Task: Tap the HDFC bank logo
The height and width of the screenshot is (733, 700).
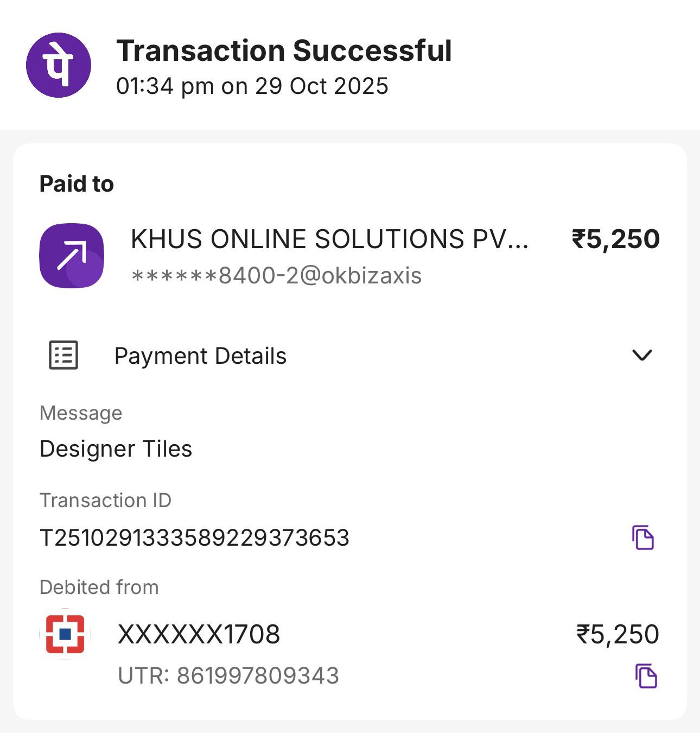Action: (x=65, y=634)
